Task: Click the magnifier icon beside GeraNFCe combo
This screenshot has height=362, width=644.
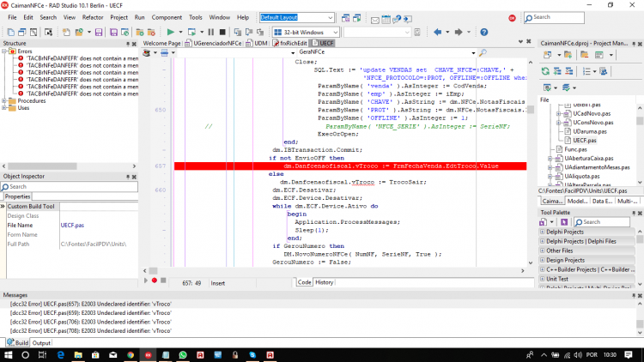Action: pyautogui.click(x=483, y=52)
